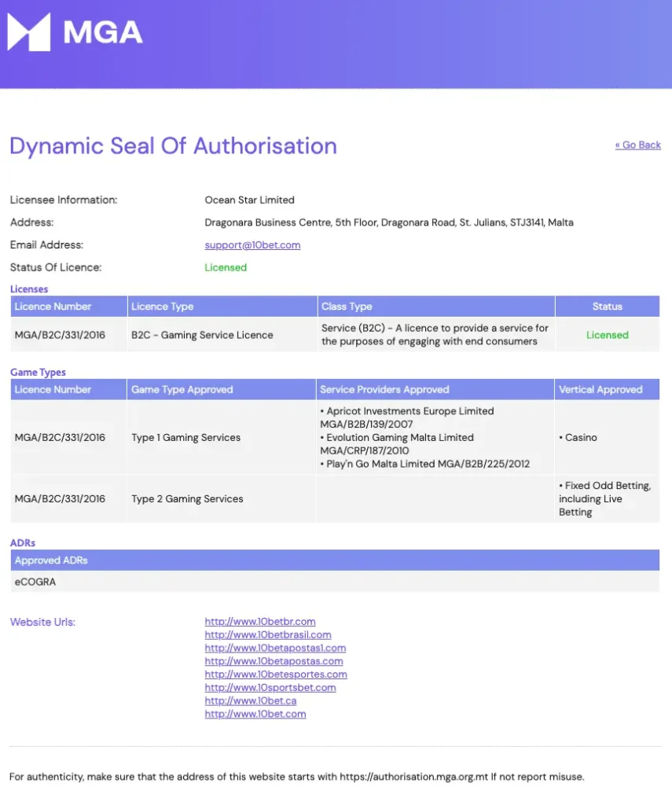
Task: Open the www.10bet.ca website link
Action: [251, 701]
